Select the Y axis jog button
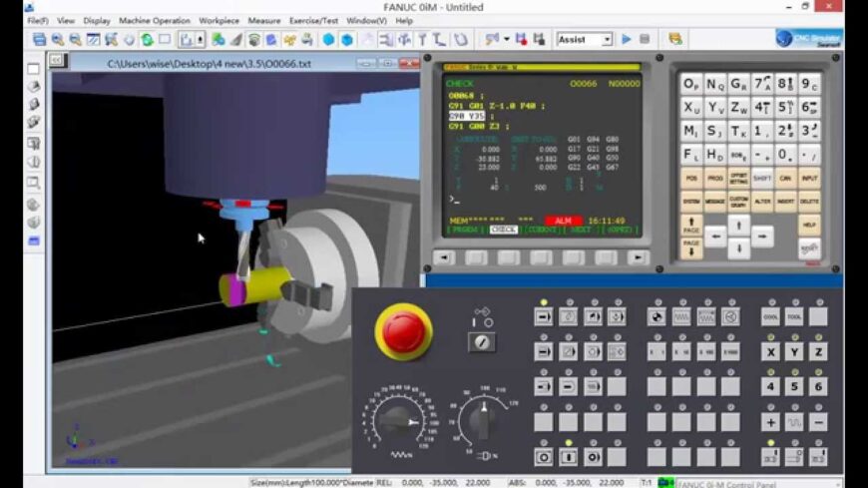 tap(794, 351)
